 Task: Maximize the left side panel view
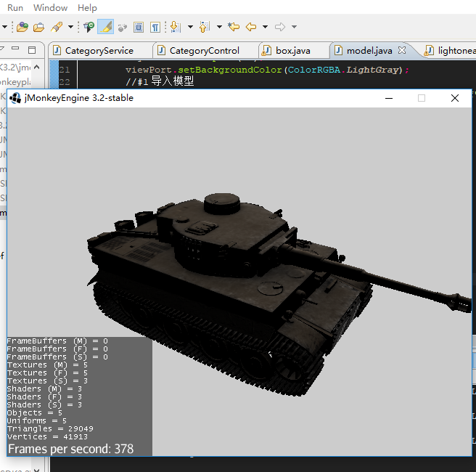click(x=32, y=50)
